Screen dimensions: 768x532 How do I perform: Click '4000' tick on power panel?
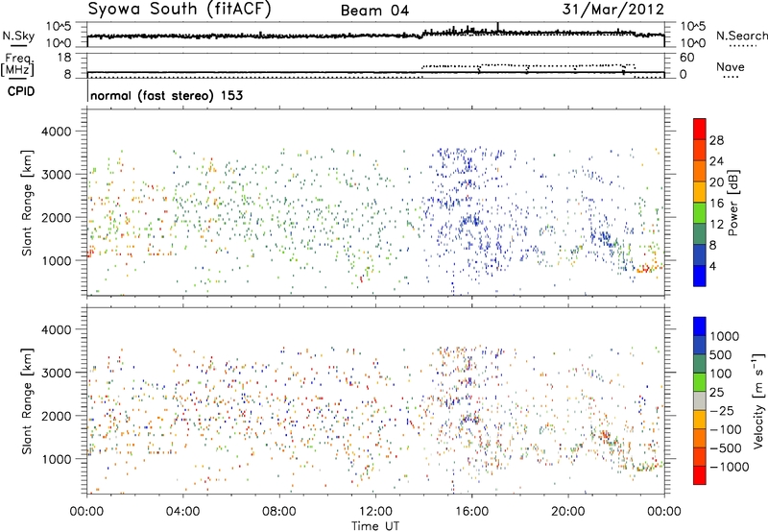[x=56, y=132]
